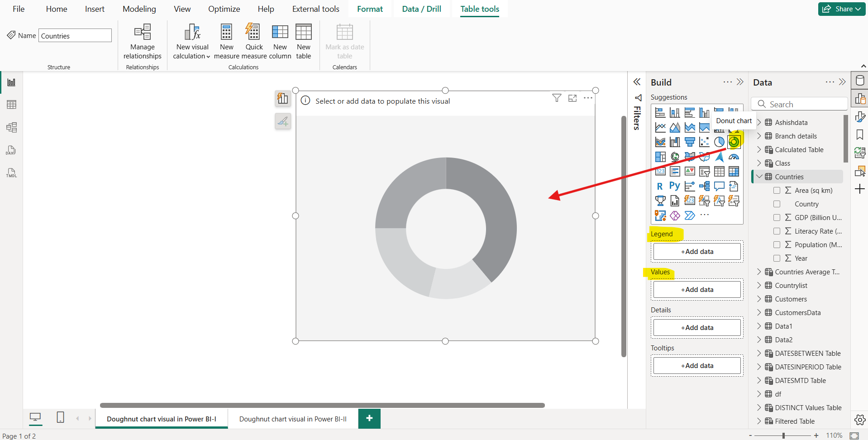The image size is (868, 440).
Task: Open the Doughnut chart visual in Power BI-II page
Action: tap(293, 419)
